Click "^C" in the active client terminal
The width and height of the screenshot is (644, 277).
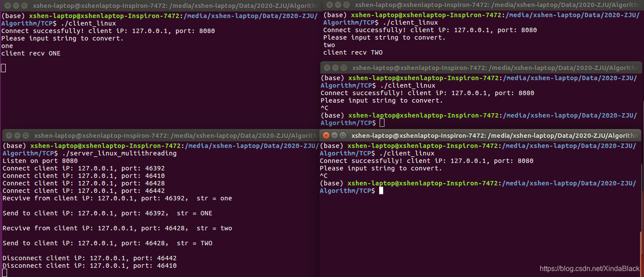click(x=324, y=176)
